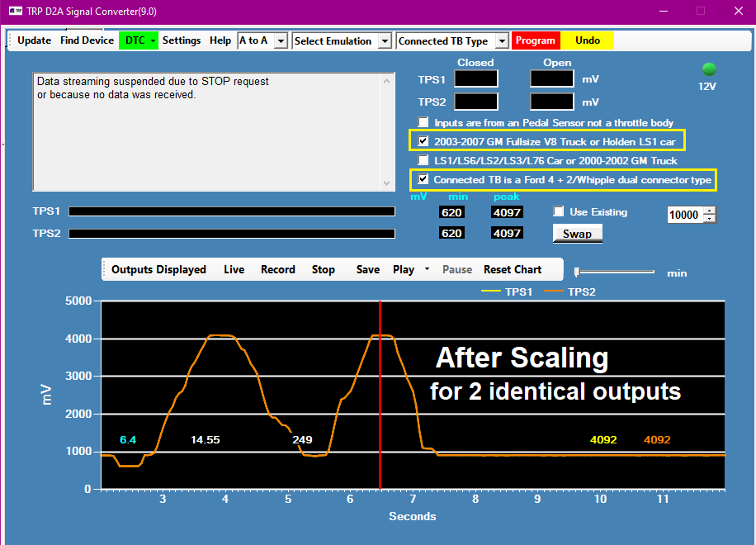Screen dimensions: 756x545
Task: Click Outputs Displayed toolbar item
Action: click(158, 269)
